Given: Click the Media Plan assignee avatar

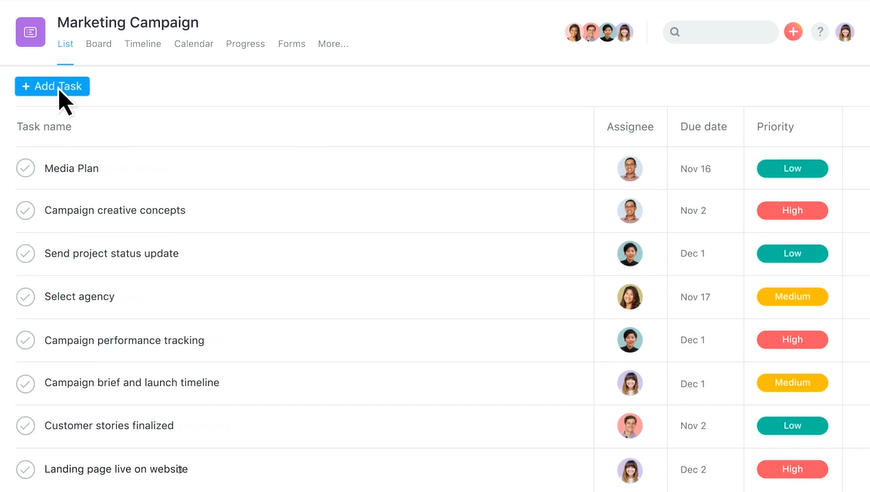Looking at the screenshot, I should (x=629, y=168).
